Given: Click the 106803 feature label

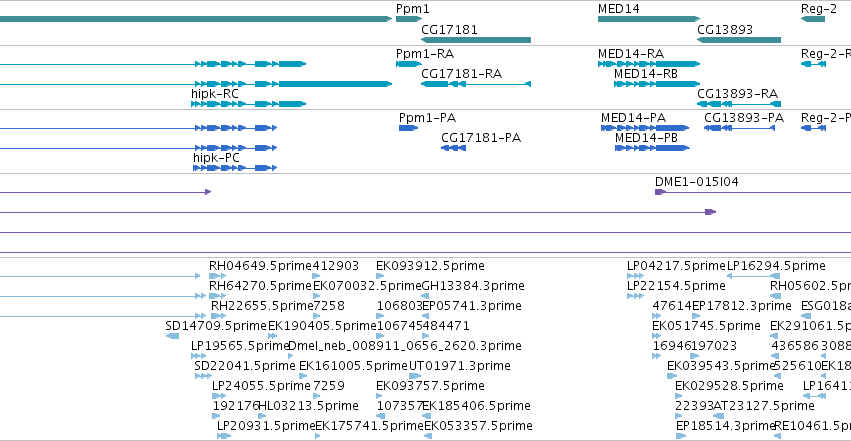Looking at the screenshot, I should tap(399, 306).
